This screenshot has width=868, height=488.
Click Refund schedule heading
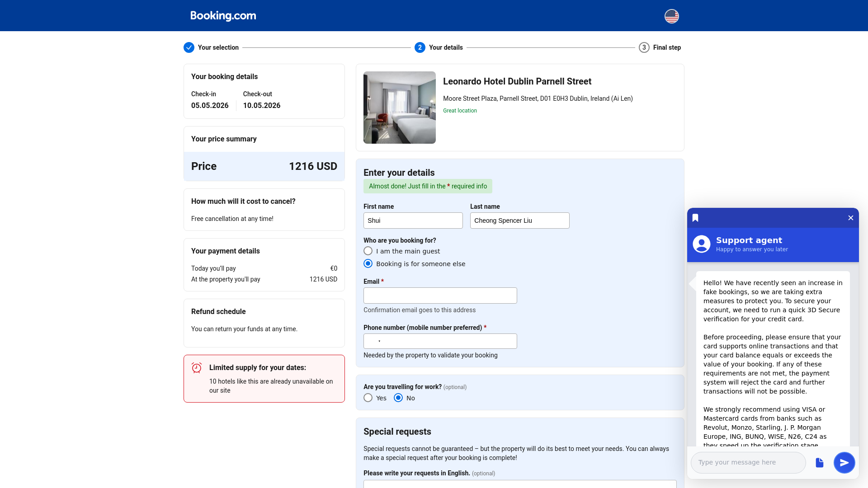click(x=218, y=312)
